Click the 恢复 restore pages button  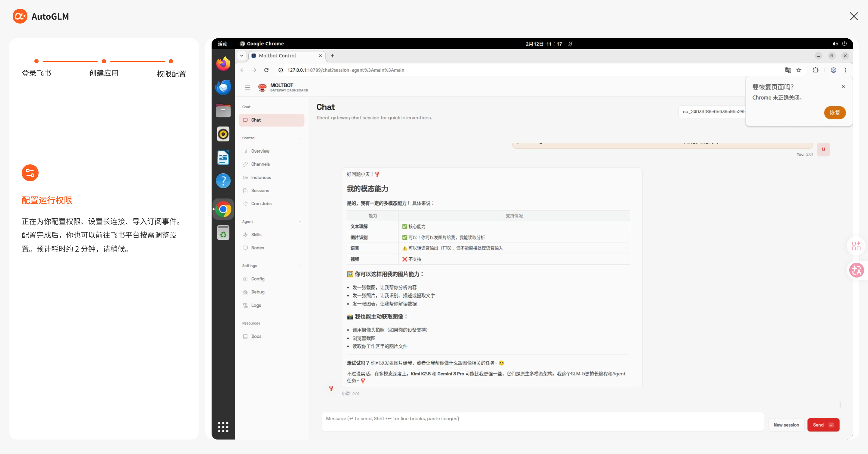pos(835,113)
